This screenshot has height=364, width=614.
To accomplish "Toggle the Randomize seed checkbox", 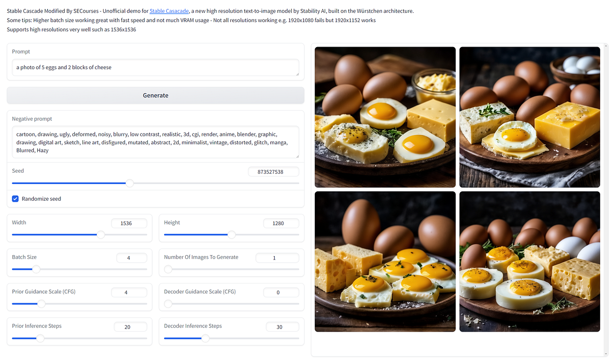I will pyautogui.click(x=15, y=199).
